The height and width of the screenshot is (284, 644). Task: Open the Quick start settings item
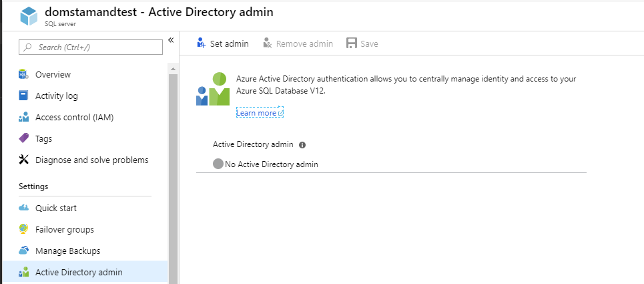85,208
